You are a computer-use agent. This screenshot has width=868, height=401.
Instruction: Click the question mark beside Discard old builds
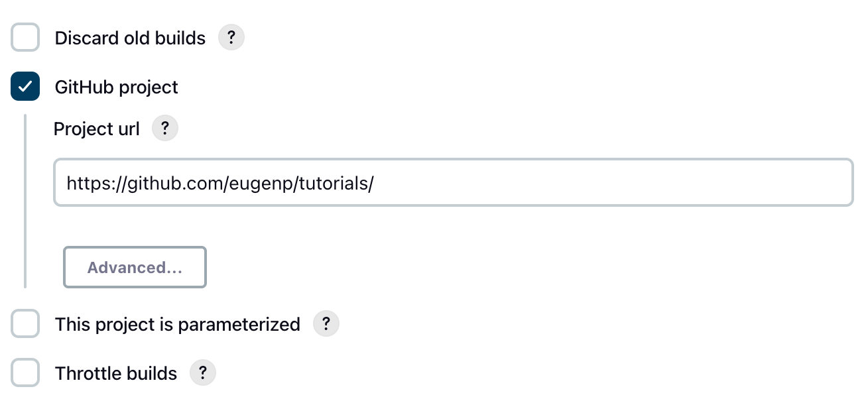[231, 37]
